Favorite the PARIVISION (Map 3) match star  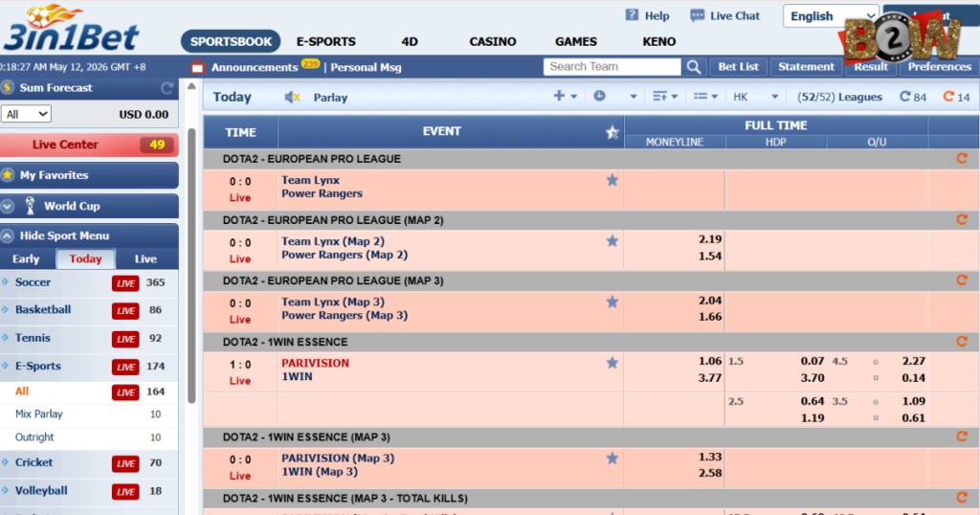(x=612, y=459)
